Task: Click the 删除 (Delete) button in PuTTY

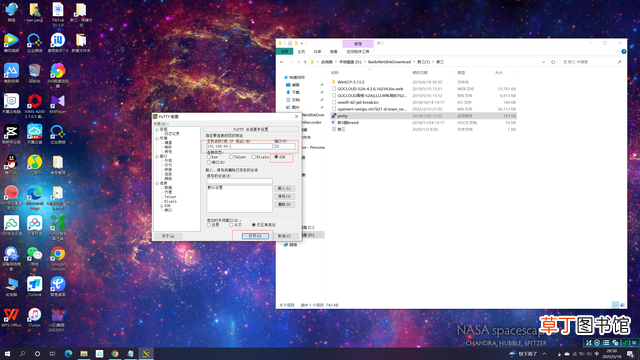Action: 284,204
